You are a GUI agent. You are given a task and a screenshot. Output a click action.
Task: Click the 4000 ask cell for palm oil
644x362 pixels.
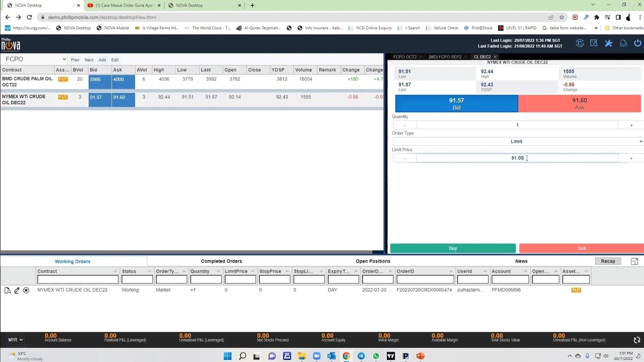pyautogui.click(x=123, y=82)
